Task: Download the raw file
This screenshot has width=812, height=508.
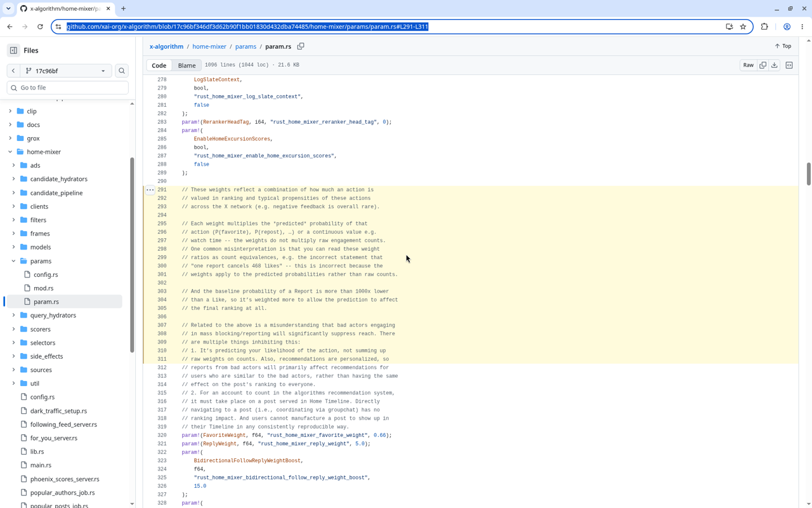Action: point(775,65)
